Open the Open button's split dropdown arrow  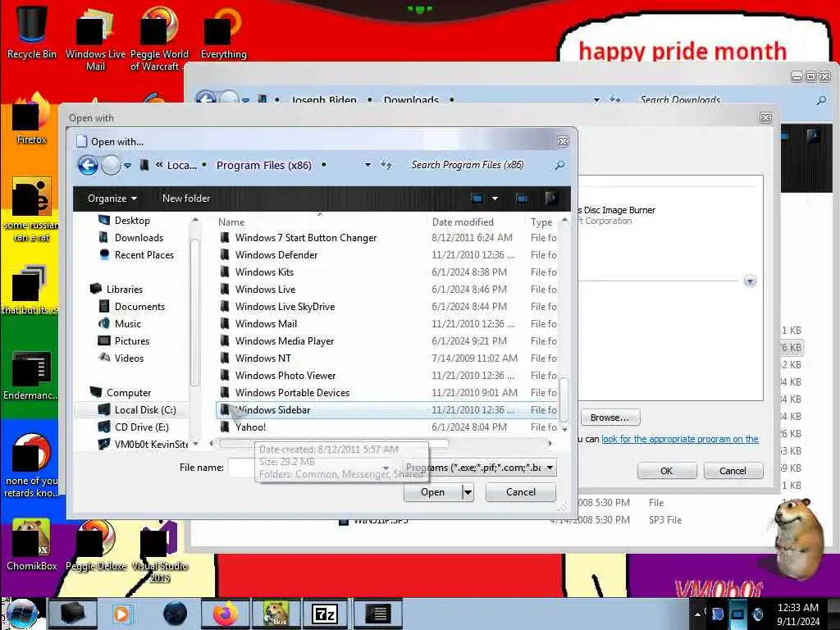pos(468,492)
